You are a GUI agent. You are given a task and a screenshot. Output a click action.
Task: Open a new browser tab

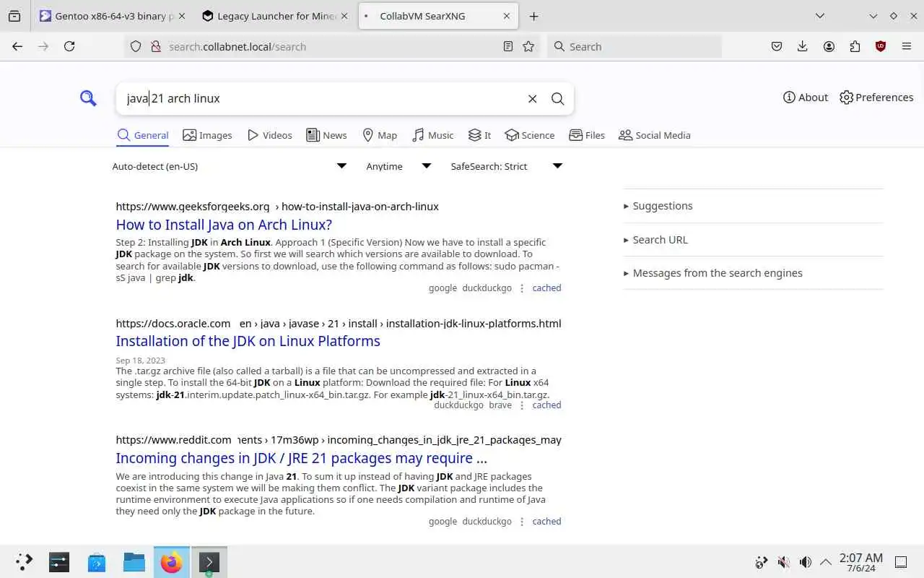pyautogui.click(x=533, y=16)
